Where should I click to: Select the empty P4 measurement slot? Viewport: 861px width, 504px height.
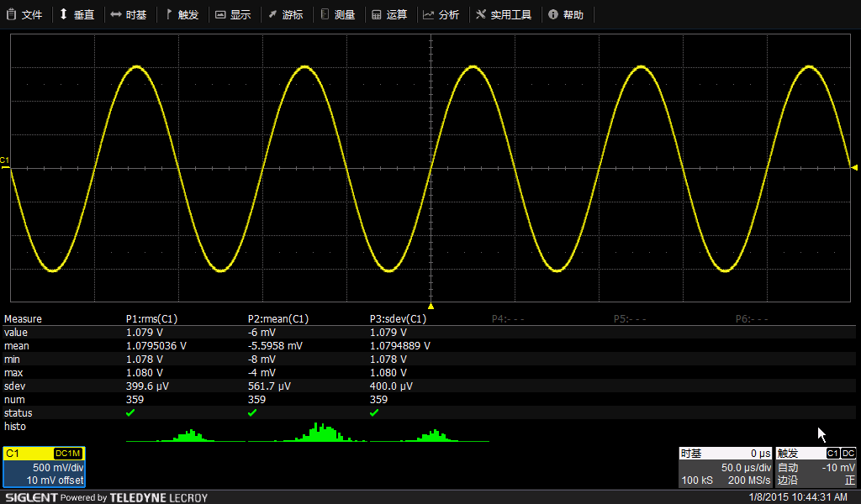507,319
